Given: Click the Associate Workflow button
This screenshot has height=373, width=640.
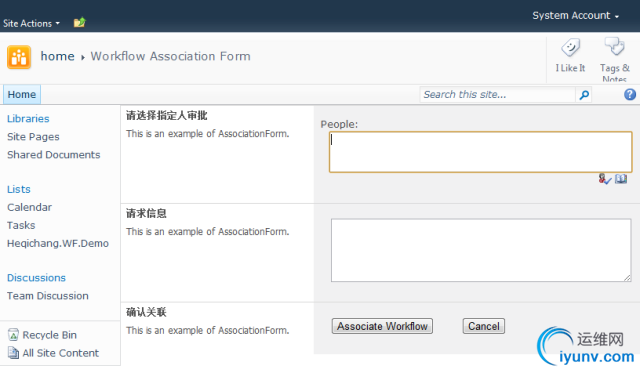Looking at the screenshot, I should (x=382, y=326).
